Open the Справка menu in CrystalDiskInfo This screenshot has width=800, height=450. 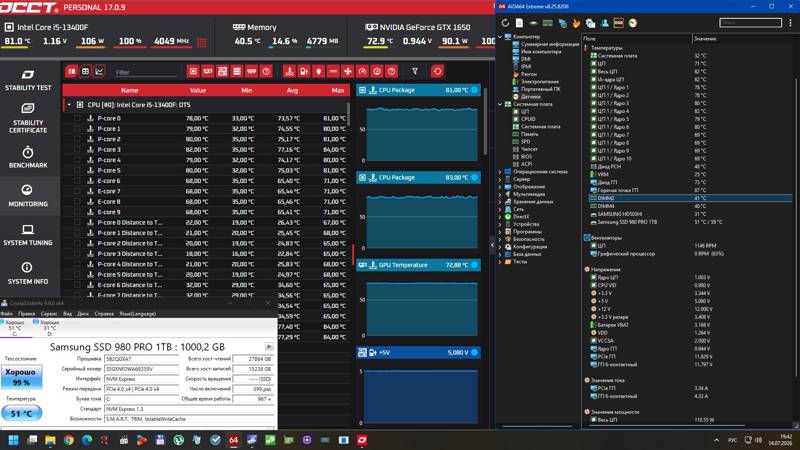click(104, 314)
